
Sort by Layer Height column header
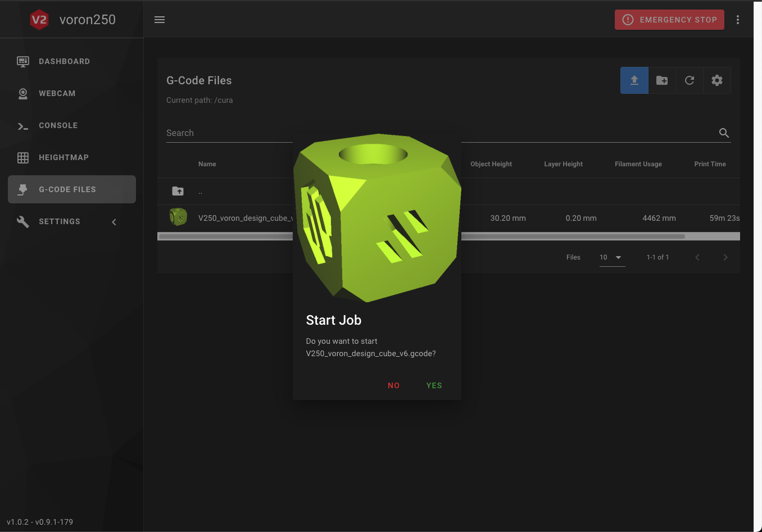coord(563,164)
